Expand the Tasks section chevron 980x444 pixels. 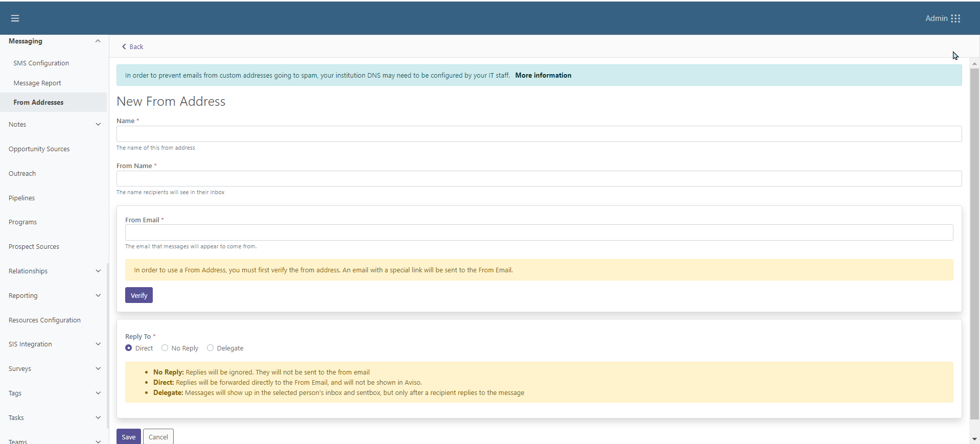(98, 417)
